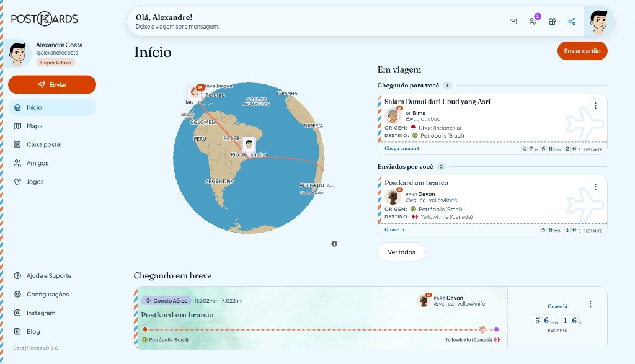Open profile avatar in top right corner
Image resolution: width=635 pixels, height=364 pixels.
pyautogui.click(x=598, y=21)
